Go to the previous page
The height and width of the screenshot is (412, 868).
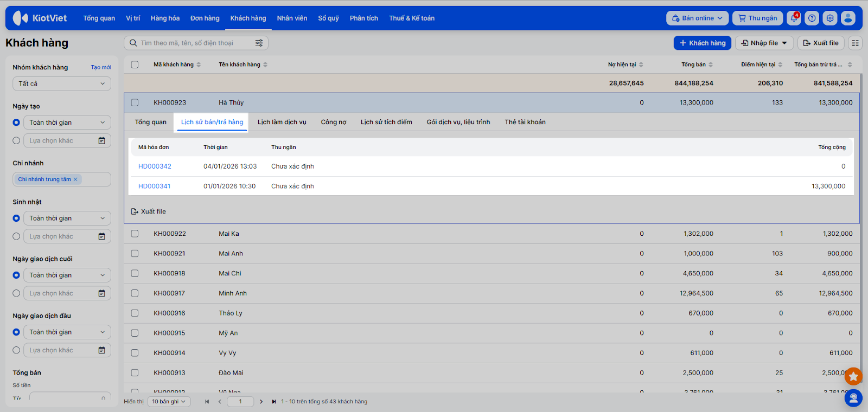(x=220, y=402)
